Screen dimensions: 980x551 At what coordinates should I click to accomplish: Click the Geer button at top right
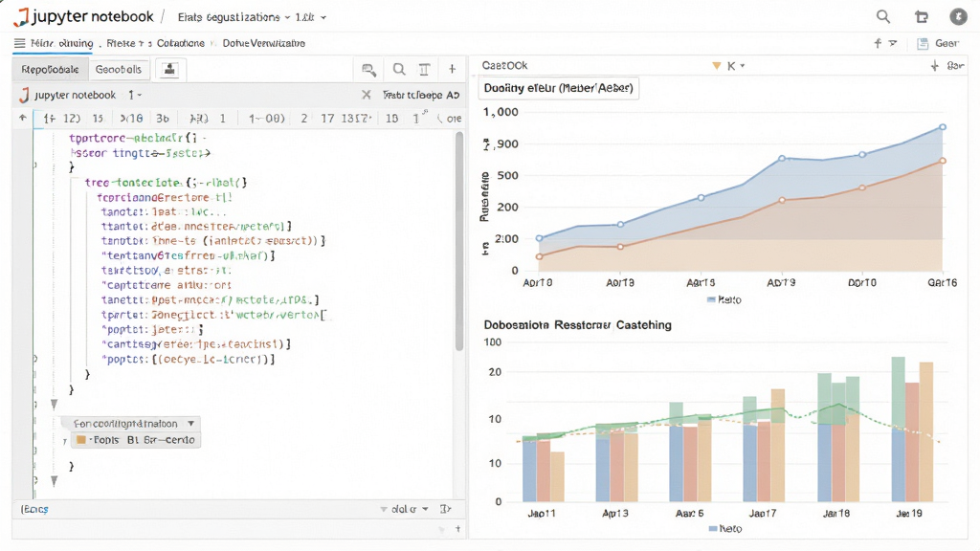coord(947,43)
